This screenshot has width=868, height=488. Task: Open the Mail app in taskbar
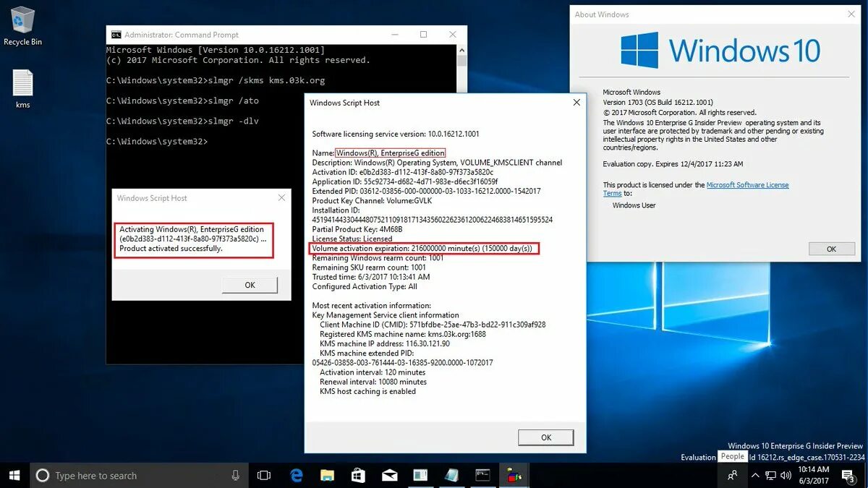pyautogui.click(x=390, y=475)
